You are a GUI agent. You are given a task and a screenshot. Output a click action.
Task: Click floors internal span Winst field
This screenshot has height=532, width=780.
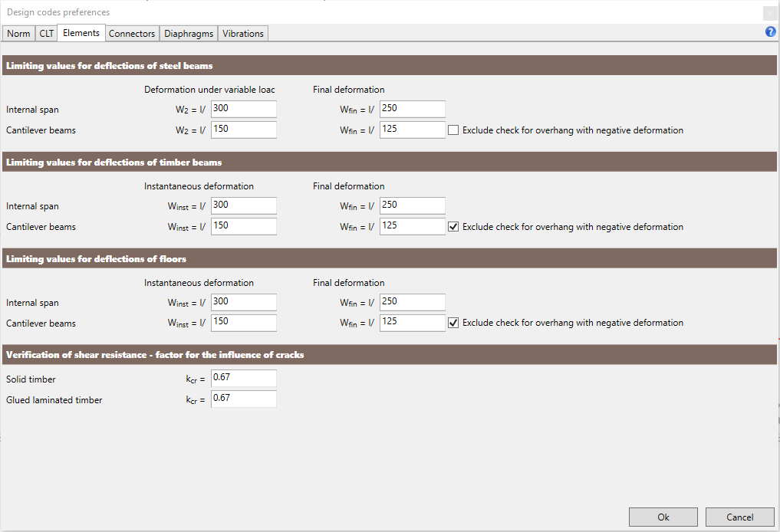[x=244, y=302]
